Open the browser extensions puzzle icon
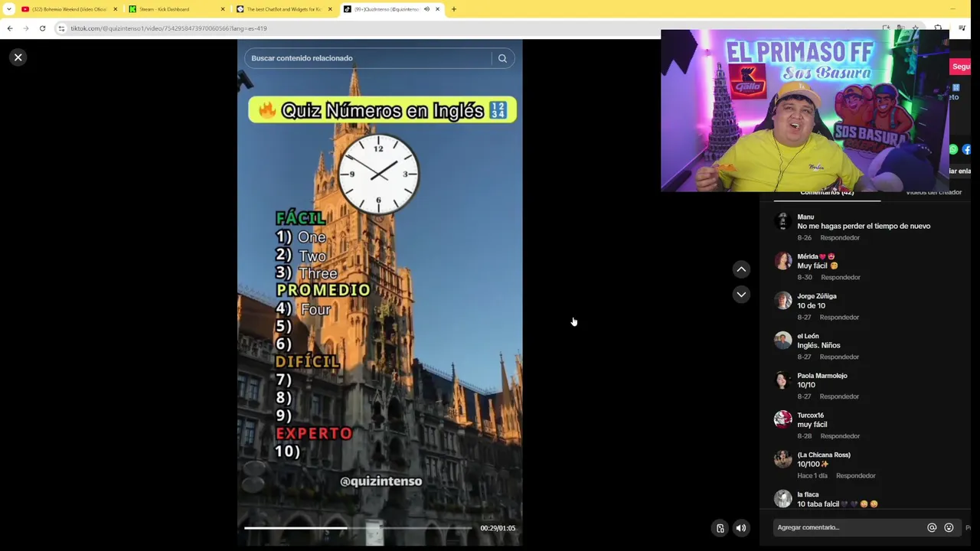 point(939,28)
